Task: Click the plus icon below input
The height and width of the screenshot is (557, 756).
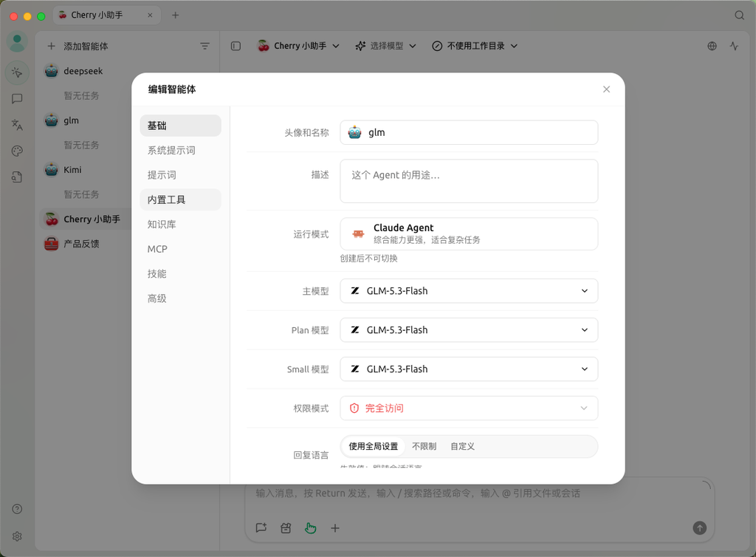Action: point(335,528)
